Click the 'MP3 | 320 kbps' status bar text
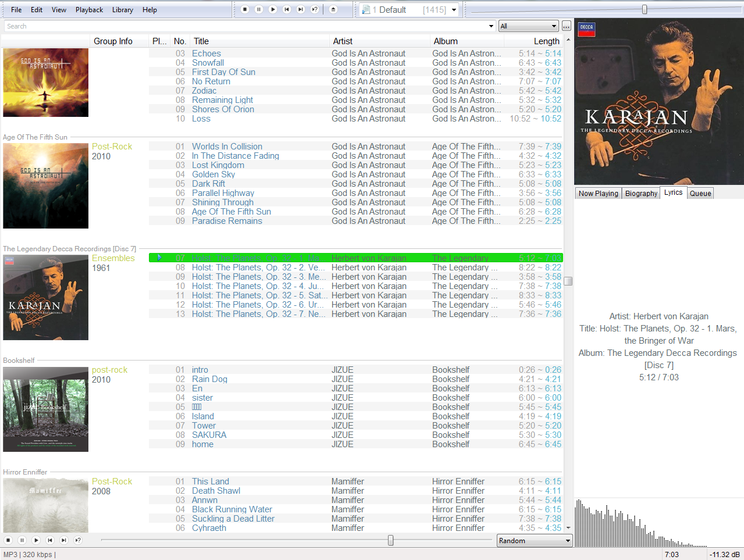744x560 pixels. 30,555
